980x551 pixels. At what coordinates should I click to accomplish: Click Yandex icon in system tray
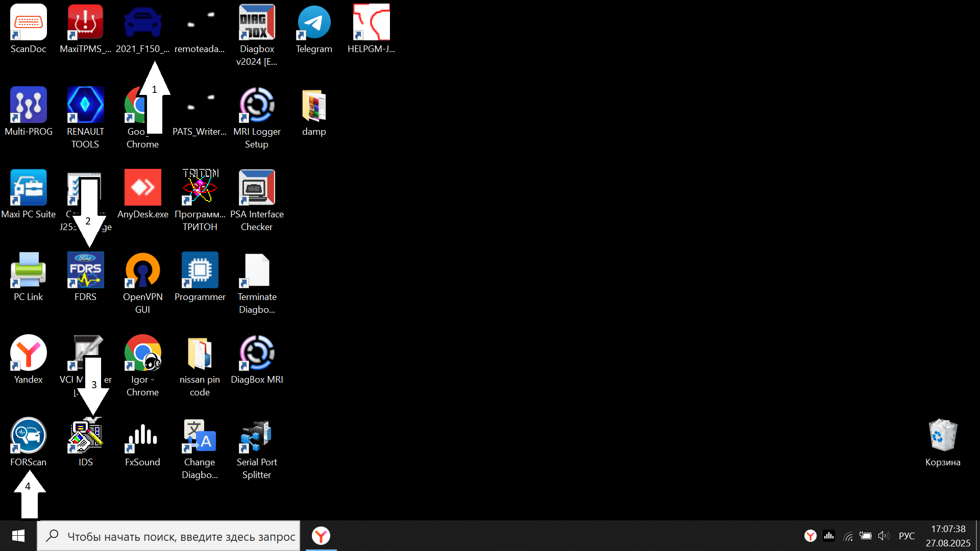click(811, 536)
